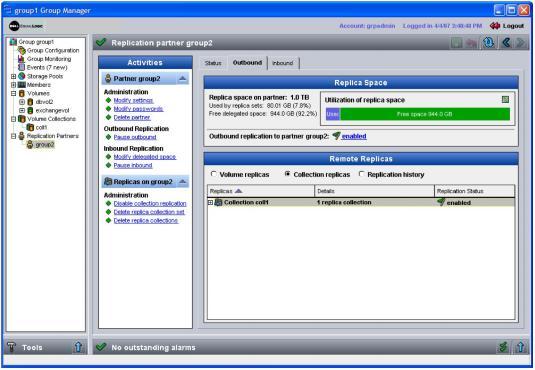Select the Replication history radio button
Image resolution: width=535 pixels, height=370 pixels.
361,174
